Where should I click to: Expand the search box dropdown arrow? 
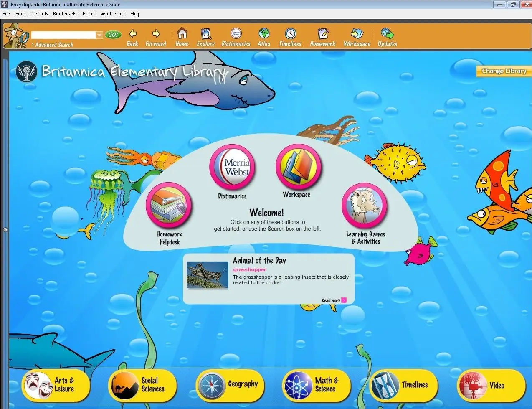(99, 35)
